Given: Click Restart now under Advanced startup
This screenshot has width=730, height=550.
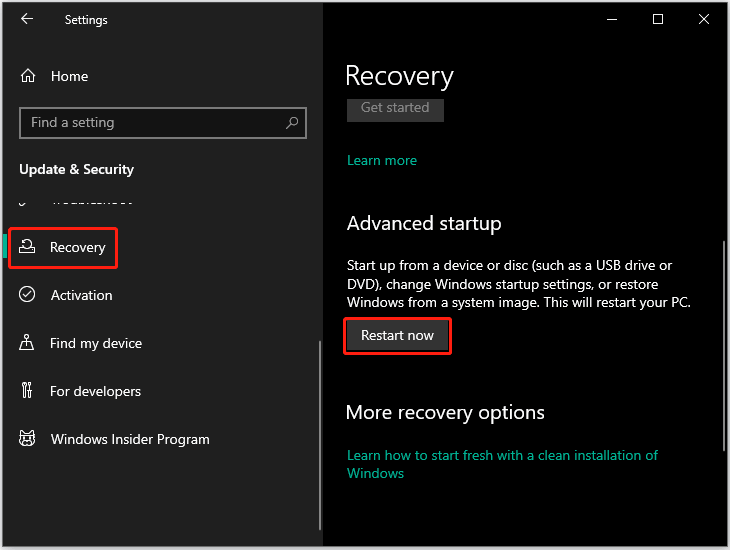Looking at the screenshot, I should (397, 336).
